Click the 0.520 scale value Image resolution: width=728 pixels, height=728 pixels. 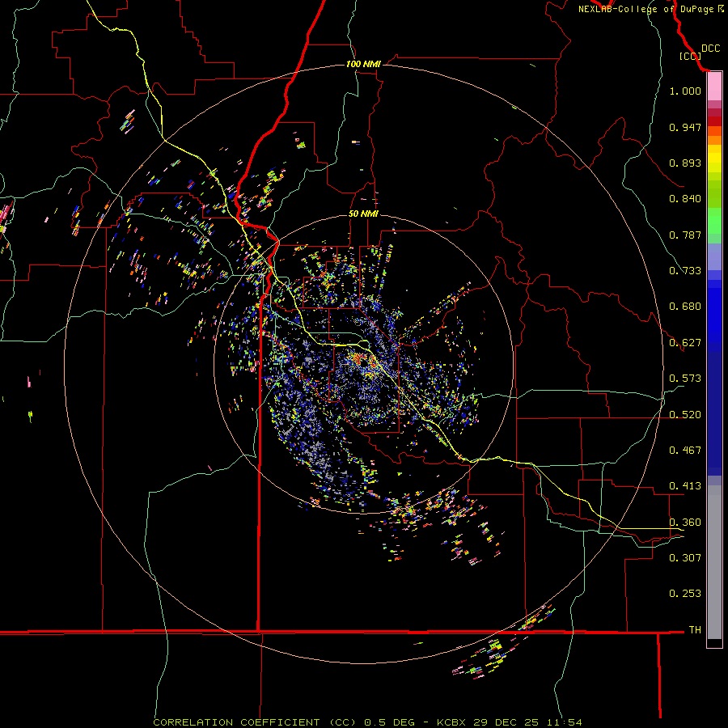pyautogui.click(x=685, y=415)
